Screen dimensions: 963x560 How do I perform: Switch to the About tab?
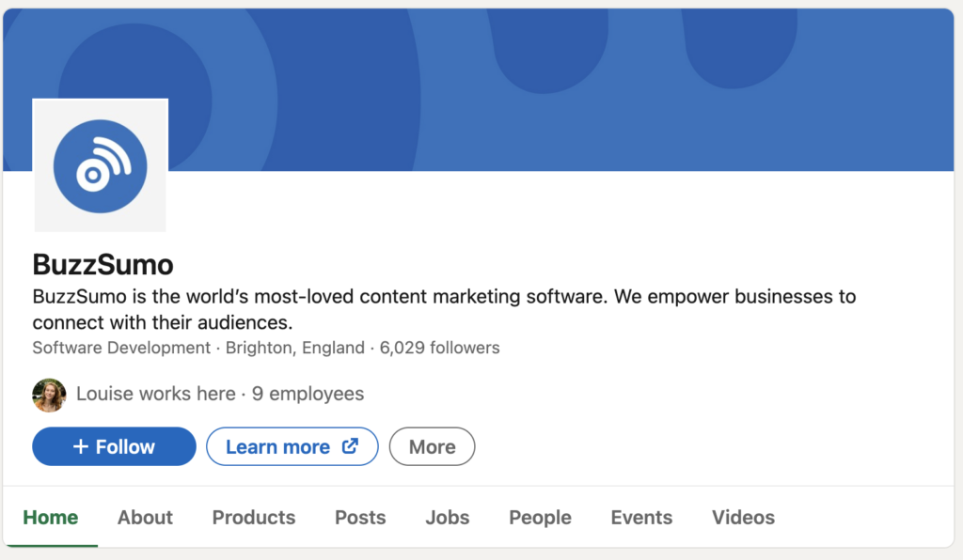click(145, 518)
